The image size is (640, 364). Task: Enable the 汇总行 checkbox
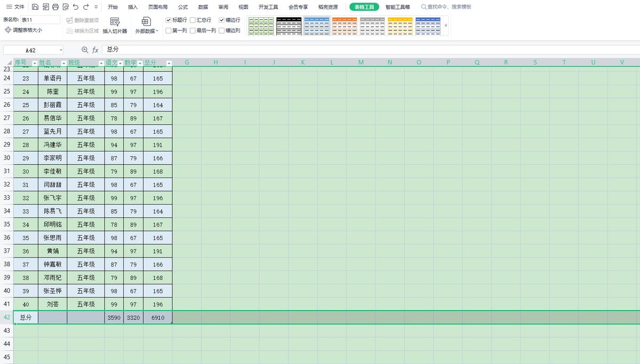click(193, 20)
